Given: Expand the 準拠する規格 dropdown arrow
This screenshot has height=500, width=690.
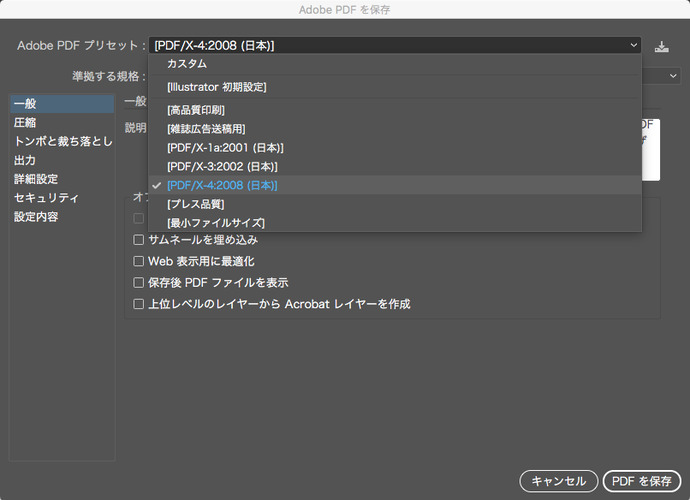Looking at the screenshot, I should (x=673, y=76).
